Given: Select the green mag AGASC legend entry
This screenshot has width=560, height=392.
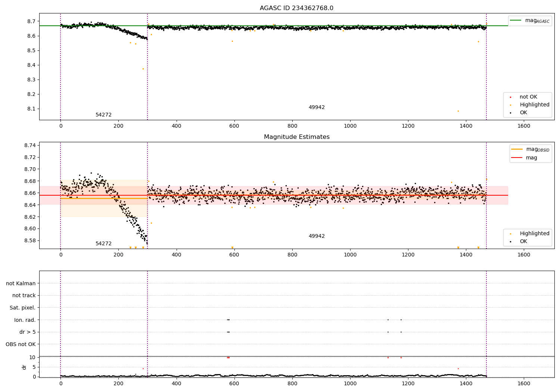Looking at the screenshot, I should 530,21.
